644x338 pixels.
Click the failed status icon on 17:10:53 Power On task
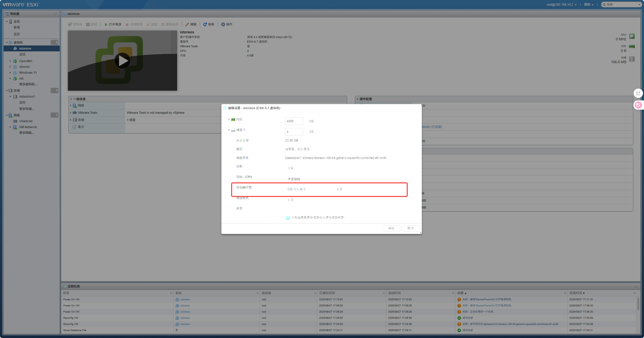[x=459, y=299]
